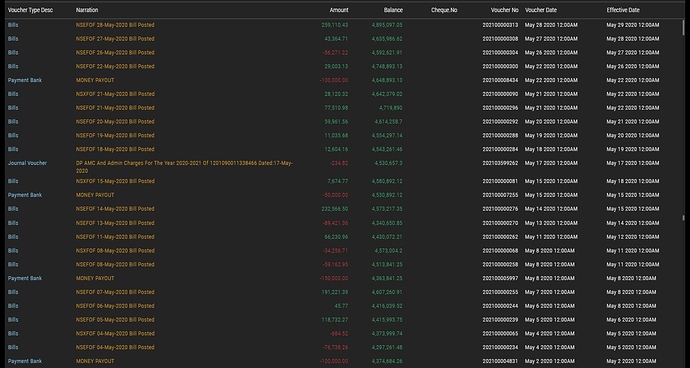The height and width of the screenshot is (368, 690).
Task: Select narration NSEFOF 26-May-2020 Bill Posted
Action: (115, 52)
